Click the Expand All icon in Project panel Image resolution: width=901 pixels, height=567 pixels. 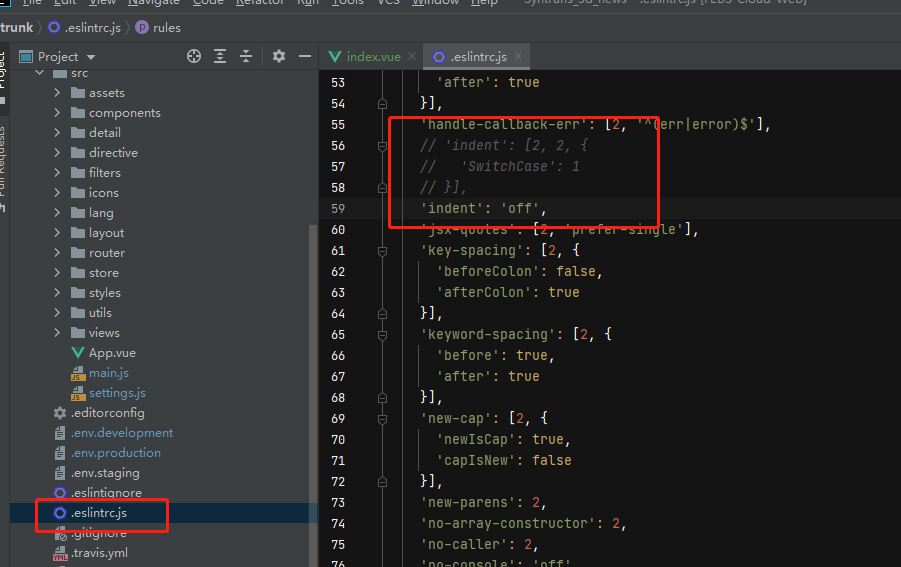click(x=220, y=56)
